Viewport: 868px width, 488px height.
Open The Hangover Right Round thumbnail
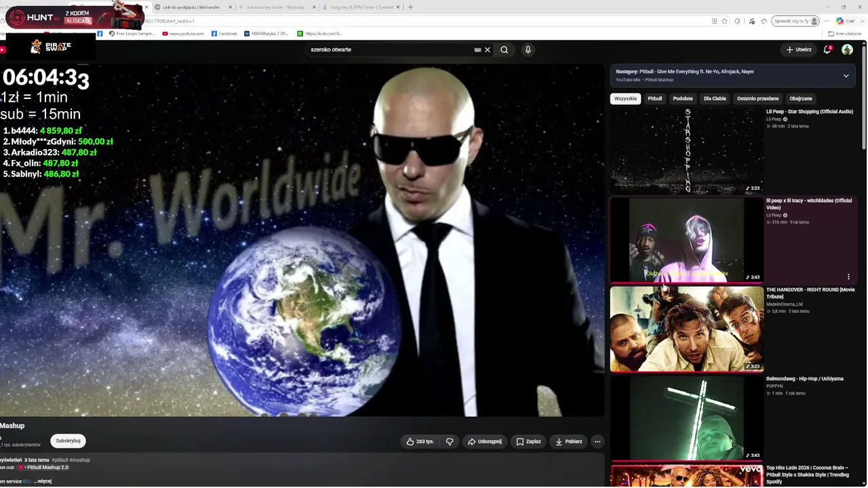click(x=686, y=329)
